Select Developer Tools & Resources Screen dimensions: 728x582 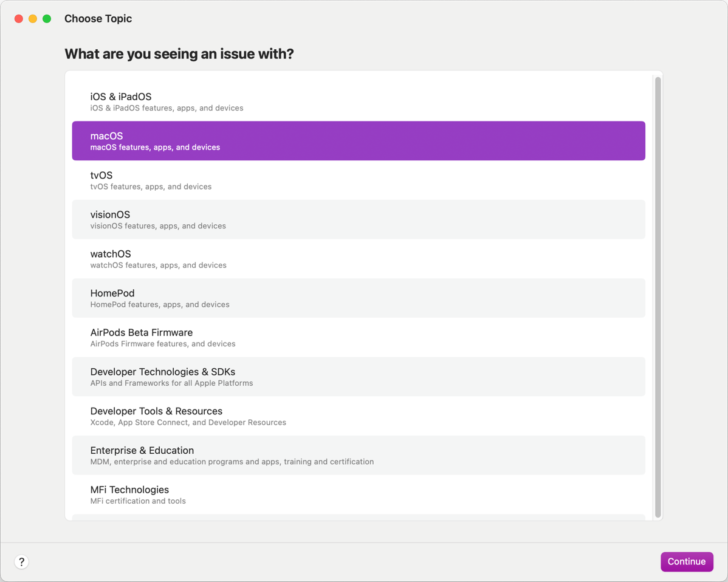358,416
